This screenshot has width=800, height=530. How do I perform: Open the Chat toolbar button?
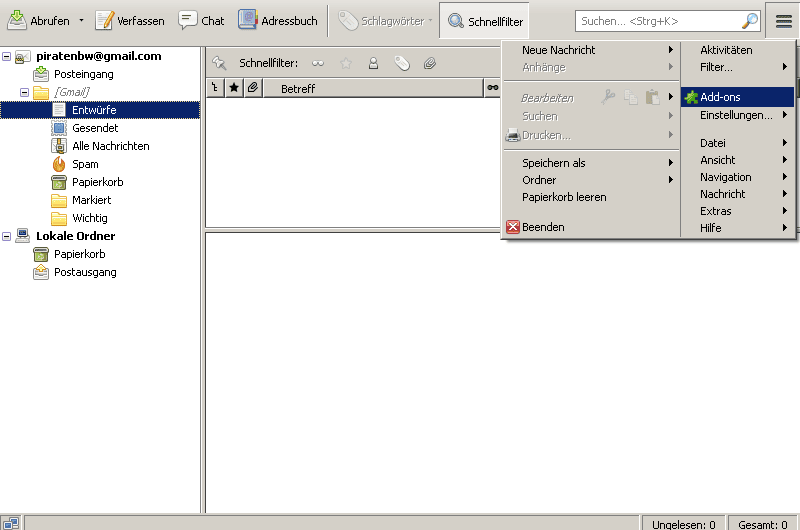pyautogui.click(x=201, y=21)
